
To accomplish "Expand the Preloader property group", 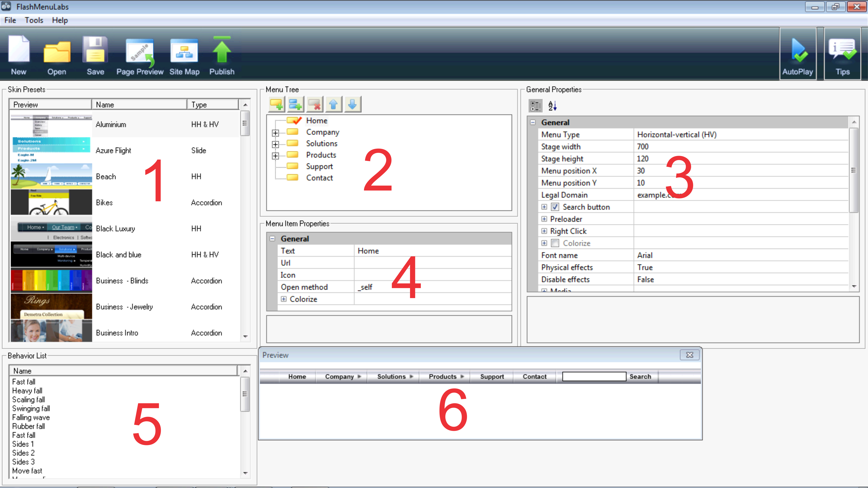I will [x=544, y=219].
